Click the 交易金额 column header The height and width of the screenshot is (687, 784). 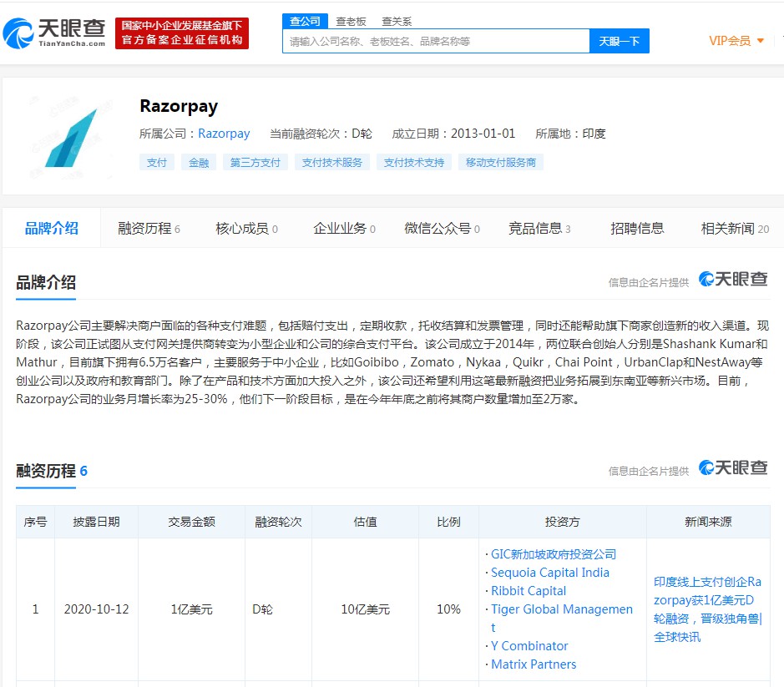pyautogui.click(x=191, y=522)
